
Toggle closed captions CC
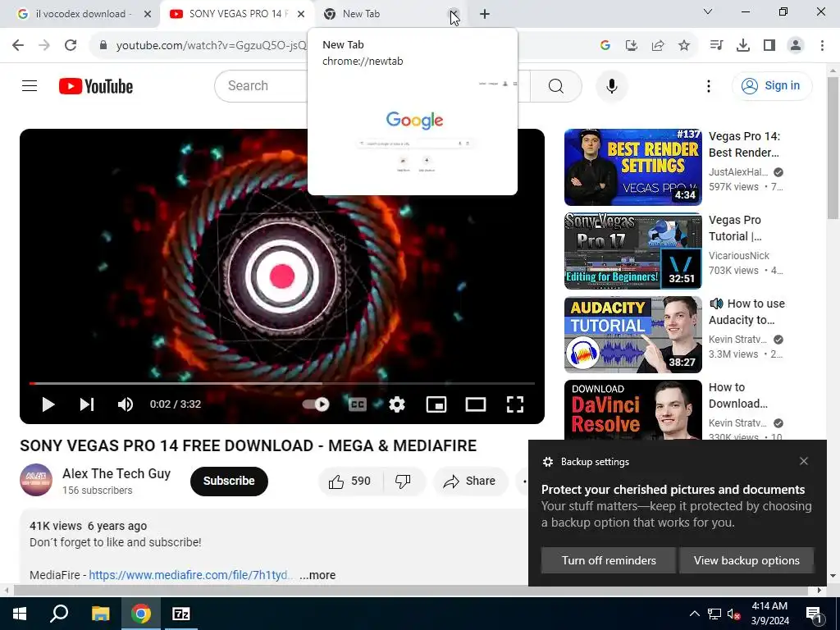click(x=358, y=404)
